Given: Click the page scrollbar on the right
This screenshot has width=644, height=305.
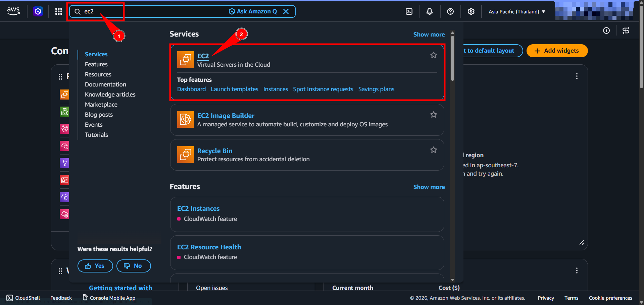Looking at the screenshot, I should pyautogui.click(x=642, y=47).
